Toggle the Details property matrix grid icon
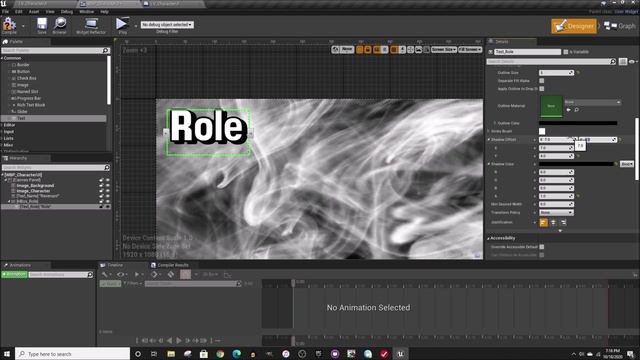640x360 pixels. (x=622, y=62)
